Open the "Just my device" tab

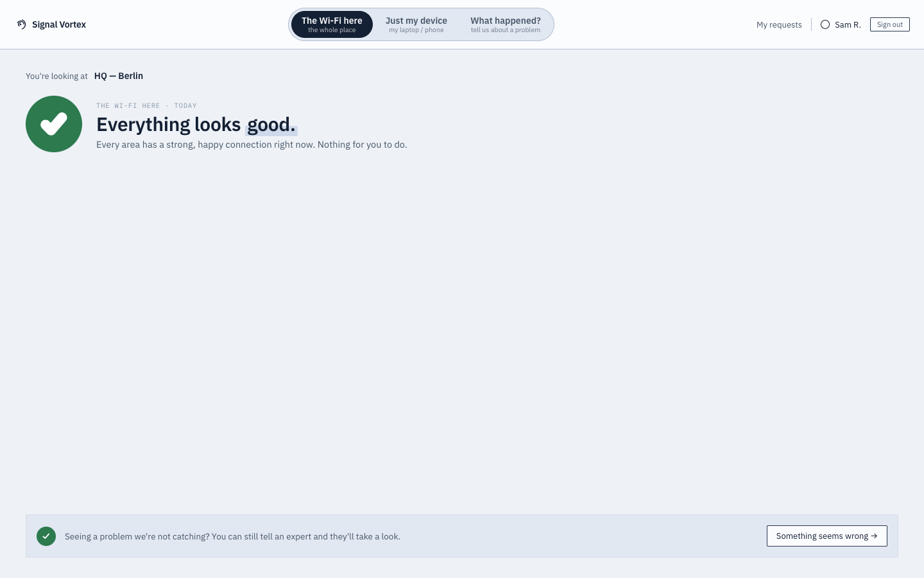(416, 24)
